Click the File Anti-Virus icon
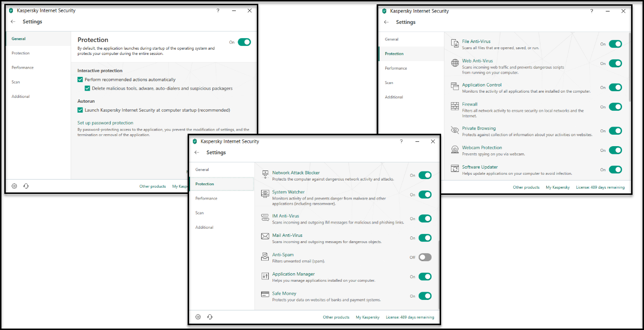 pyautogui.click(x=454, y=43)
